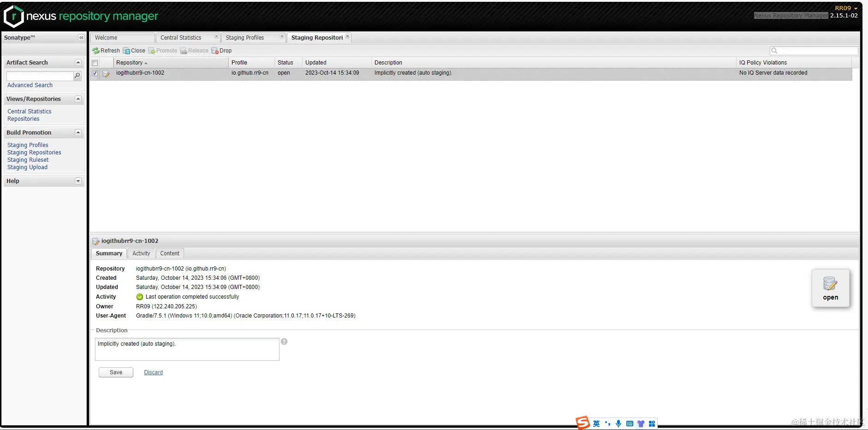Open the Advanced Search link
868x430 pixels.
pos(30,85)
